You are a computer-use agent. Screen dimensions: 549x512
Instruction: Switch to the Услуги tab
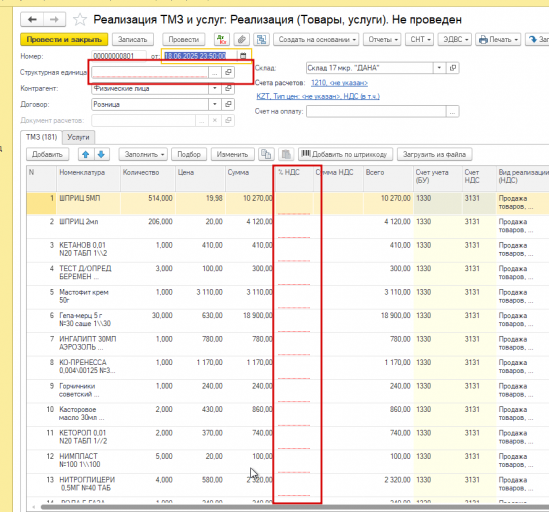pyautogui.click(x=78, y=137)
